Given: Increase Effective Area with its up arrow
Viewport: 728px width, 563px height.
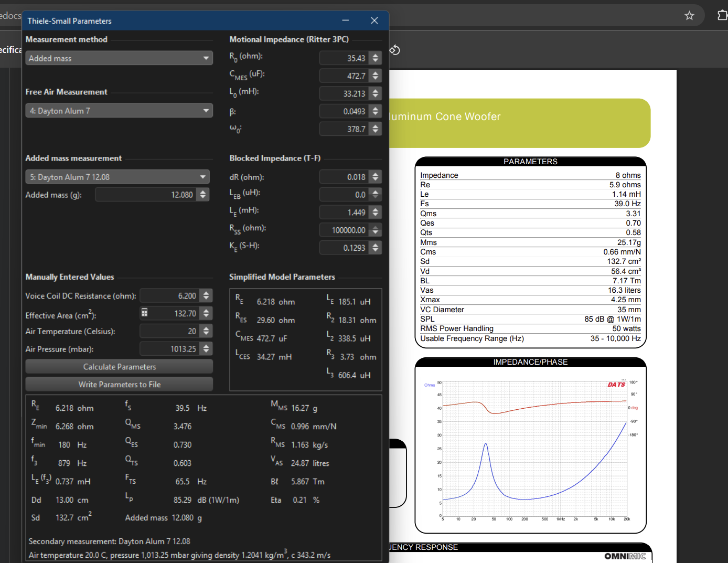Looking at the screenshot, I should pyautogui.click(x=207, y=310).
